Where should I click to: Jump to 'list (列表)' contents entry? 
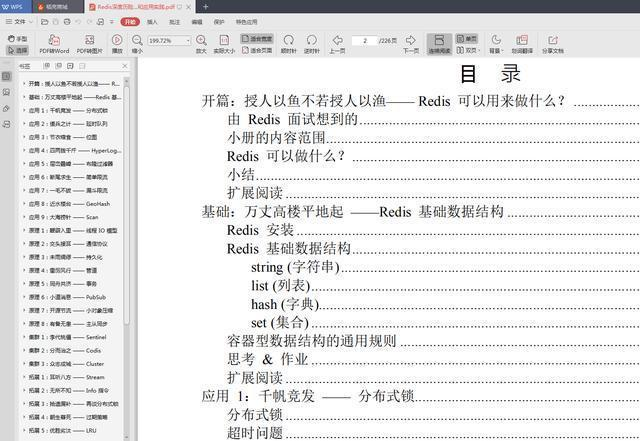[x=280, y=285]
